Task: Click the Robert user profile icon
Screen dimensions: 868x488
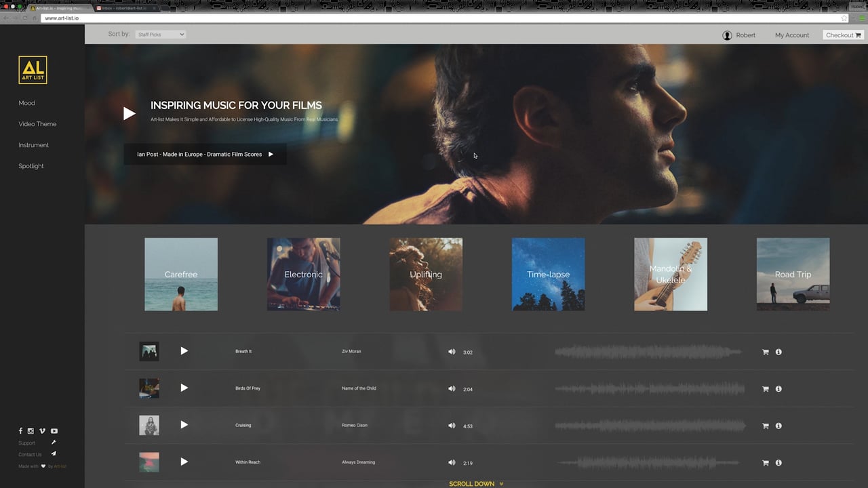Action: (x=727, y=35)
